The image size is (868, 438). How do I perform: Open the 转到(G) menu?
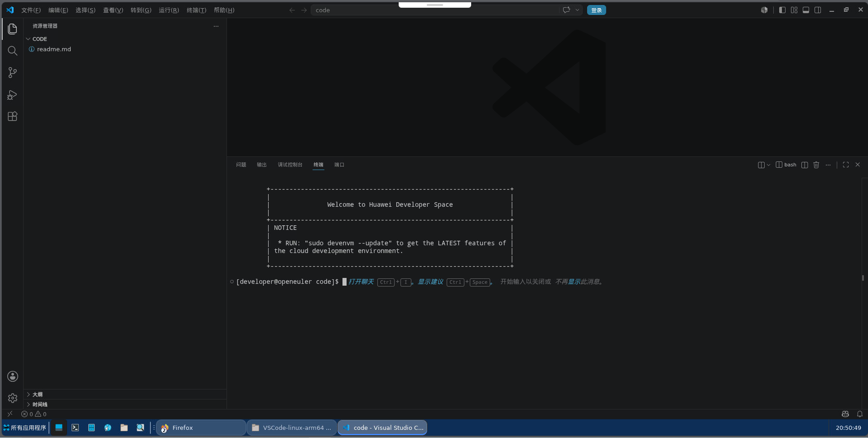[141, 10]
